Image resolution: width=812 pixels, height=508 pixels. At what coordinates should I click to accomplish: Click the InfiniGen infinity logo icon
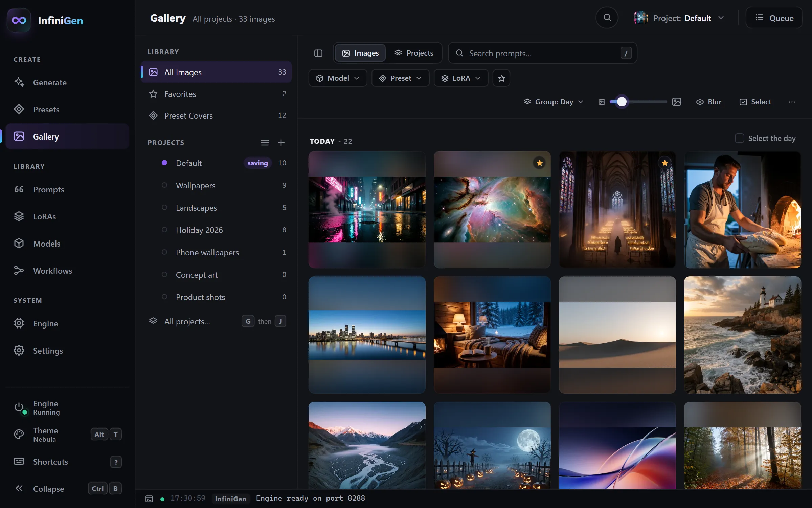click(19, 20)
